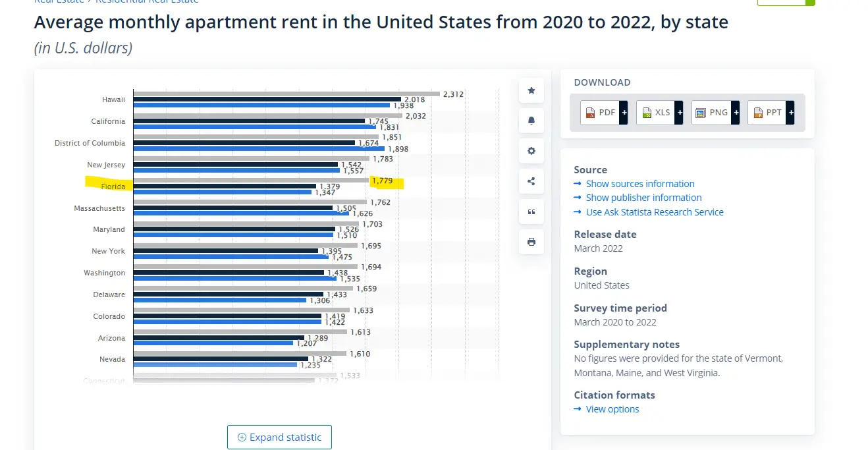868x450 pixels.
Task: Click the quotation citation icon
Action: 531,211
